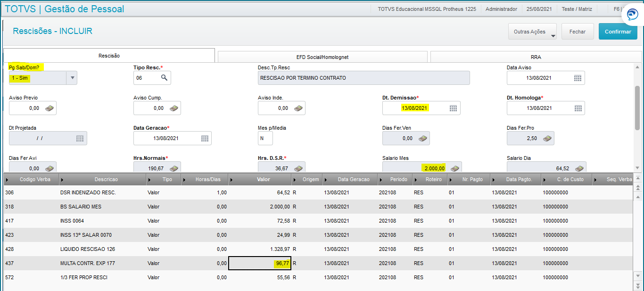This screenshot has width=644, height=291.
Task: Open the Dt. Homologa calendar icon
Action: tap(578, 108)
